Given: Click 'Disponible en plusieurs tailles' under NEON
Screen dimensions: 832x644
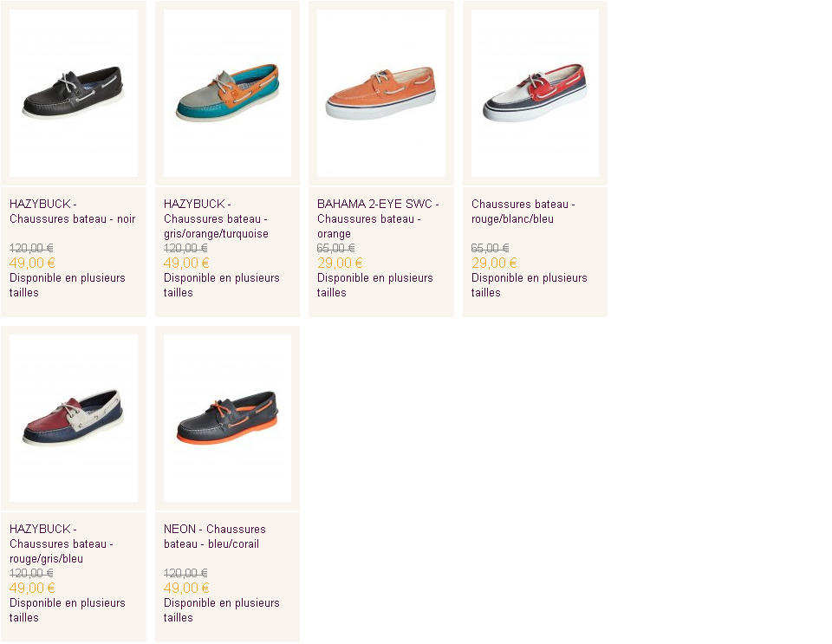Looking at the screenshot, I should pos(221,610).
